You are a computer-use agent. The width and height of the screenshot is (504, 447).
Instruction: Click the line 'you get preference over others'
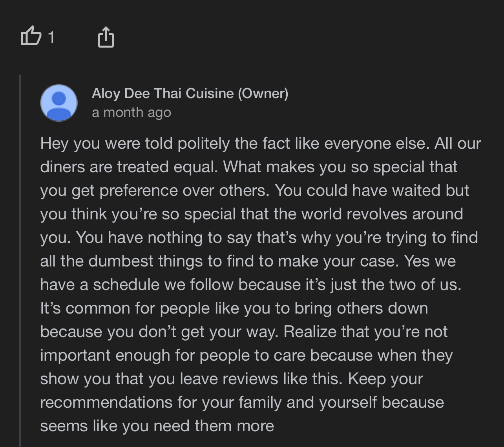254,191
